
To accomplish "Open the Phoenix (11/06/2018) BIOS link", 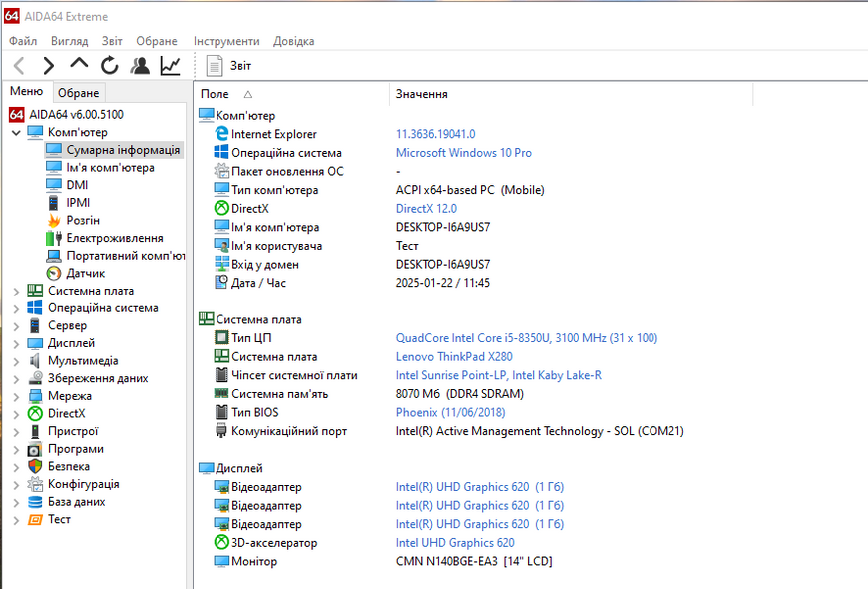I will [451, 412].
